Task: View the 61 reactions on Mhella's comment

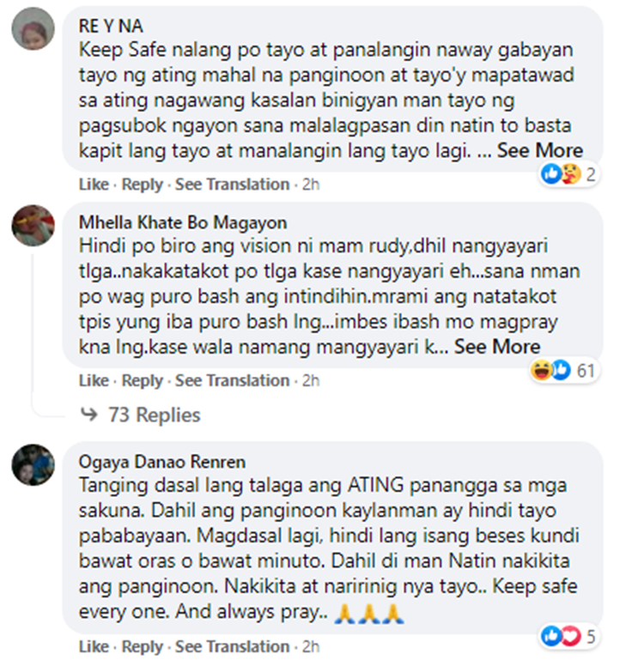Action: click(x=563, y=371)
